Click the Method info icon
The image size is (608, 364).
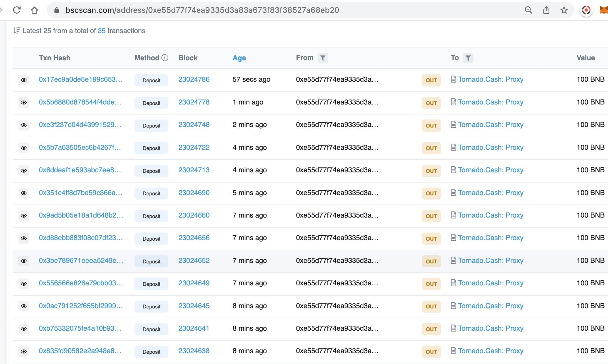pos(165,58)
